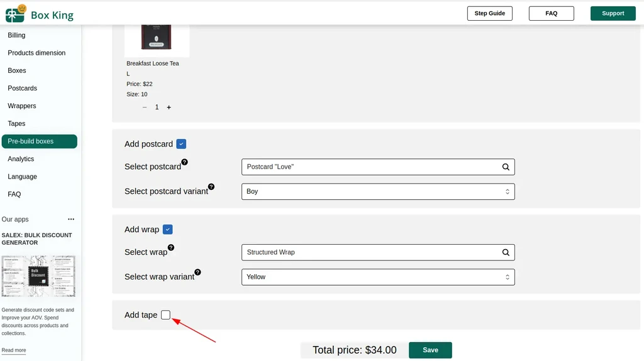This screenshot has height=361, width=644.
Task: Uncheck the Add postcard checkbox
Action: [x=181, y=144]
